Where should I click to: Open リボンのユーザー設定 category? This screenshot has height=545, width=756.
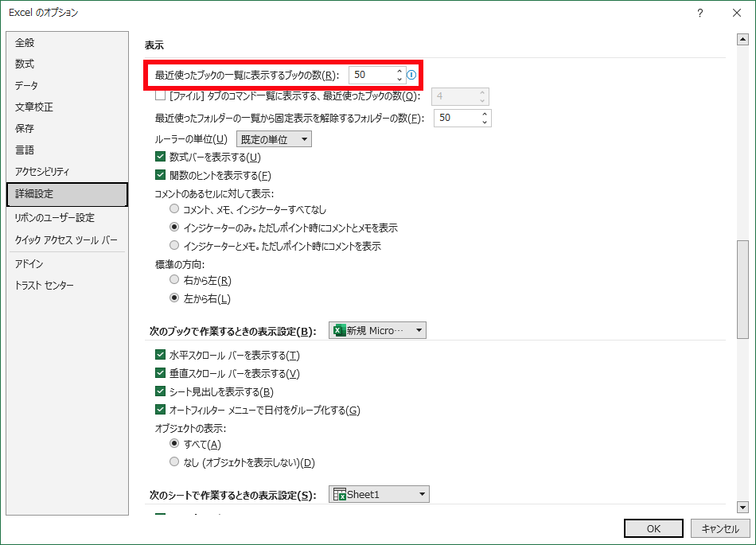(67, 218)
